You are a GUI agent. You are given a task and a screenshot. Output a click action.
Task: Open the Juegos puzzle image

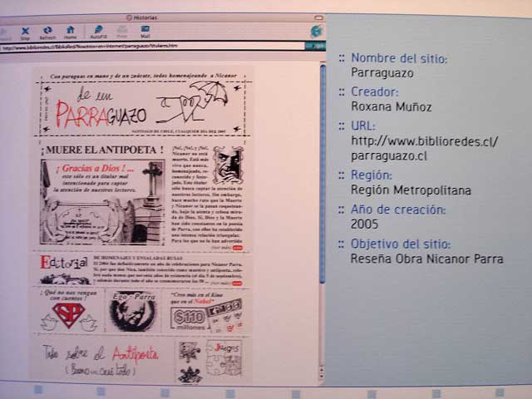pyautogui.click(x=224, y=360)
